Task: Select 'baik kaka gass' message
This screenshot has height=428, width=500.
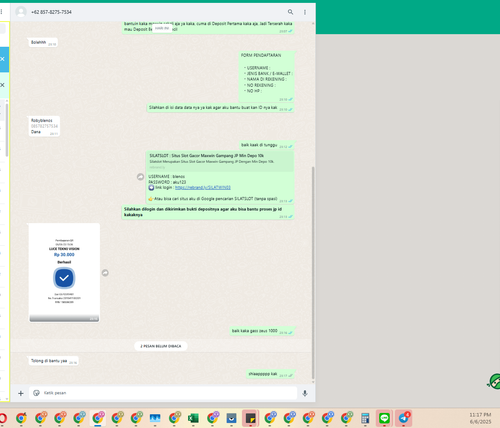Action: pyautogui.click(x=262, y=331)
